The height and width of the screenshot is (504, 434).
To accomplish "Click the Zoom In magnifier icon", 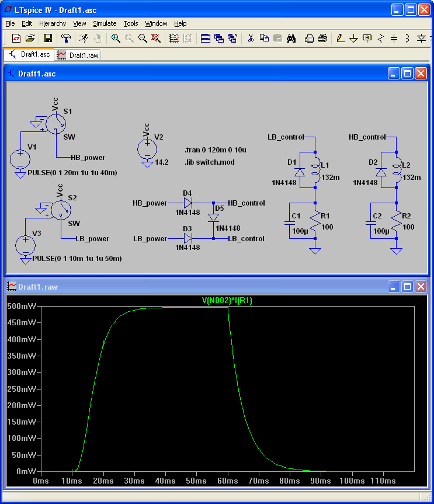I will [x=116, y=38].
